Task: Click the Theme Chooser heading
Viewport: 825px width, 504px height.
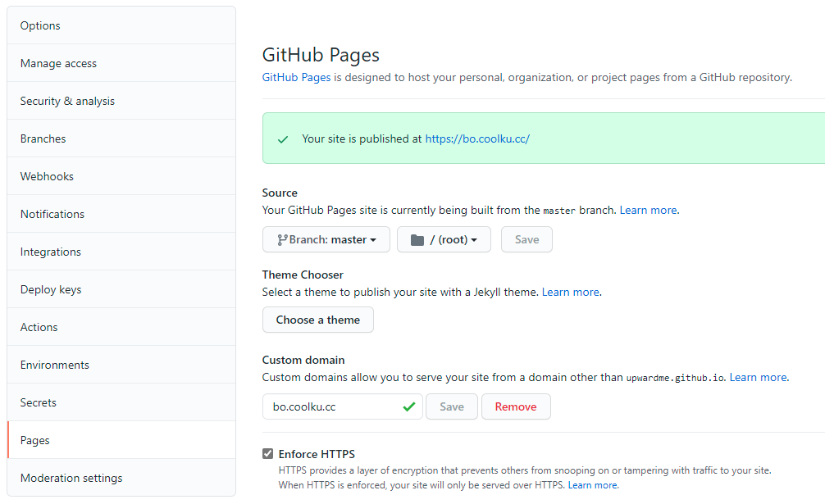Action: coord(303,275)
